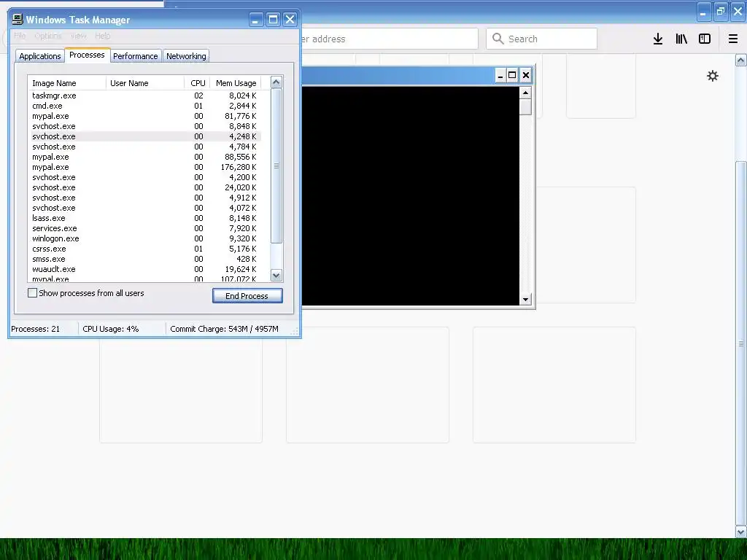
Task: Click the browser address bar
Action: pos(388,39)
